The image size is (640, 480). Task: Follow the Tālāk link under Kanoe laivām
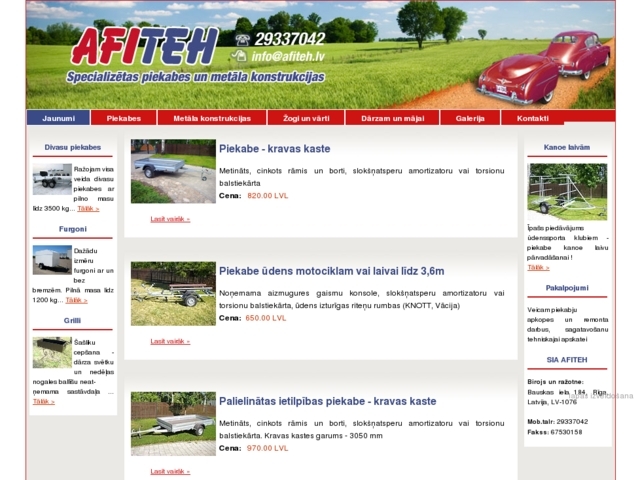point(538,268)
